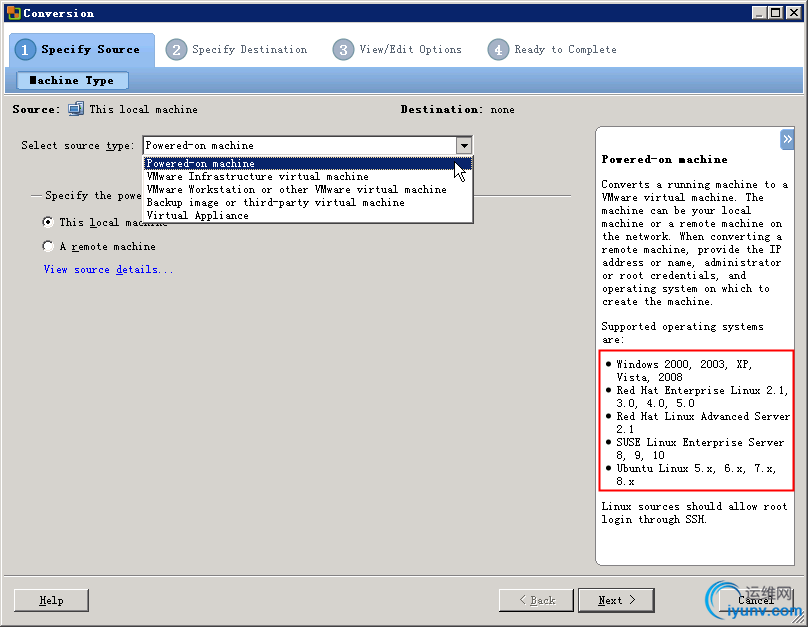Select the 'A remote machine' radio button

(x=48, y=246)
